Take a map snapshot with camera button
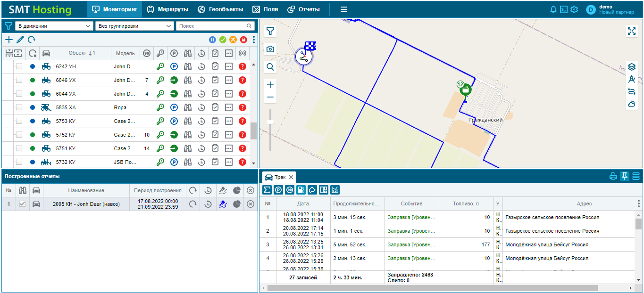The width and height of the screenshot is (644, 293). tap(270, 49)
